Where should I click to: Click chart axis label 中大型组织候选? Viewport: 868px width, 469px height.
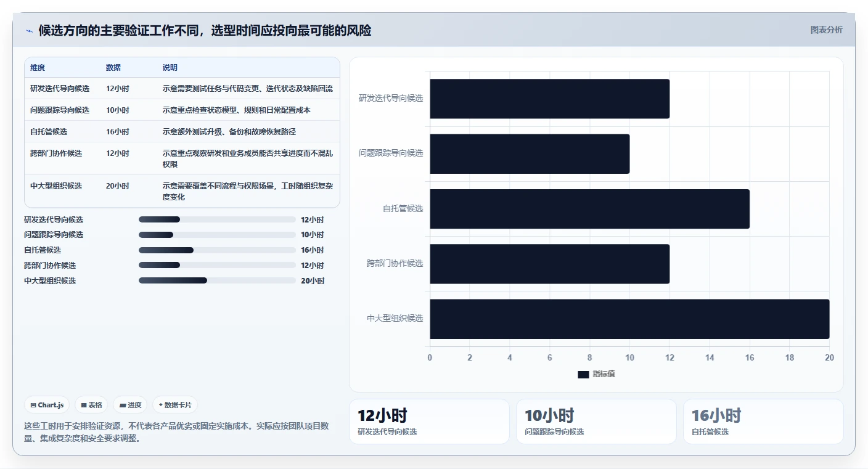[395, 319]
